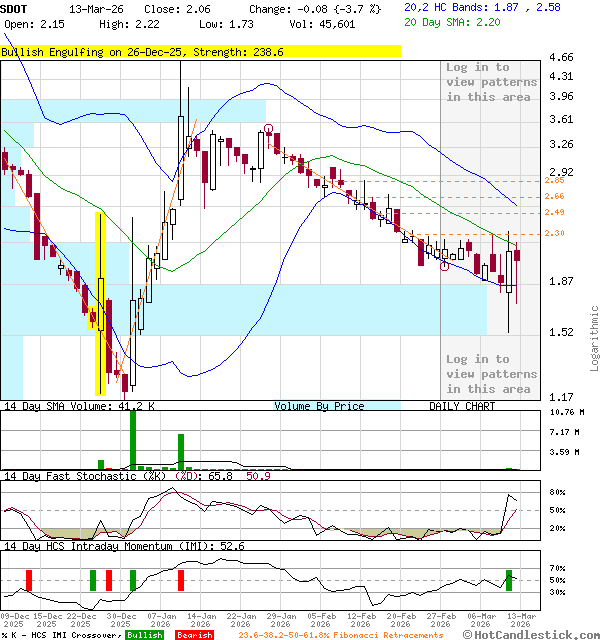
Task: Click the red Bearish legend box
Action: 193,635
